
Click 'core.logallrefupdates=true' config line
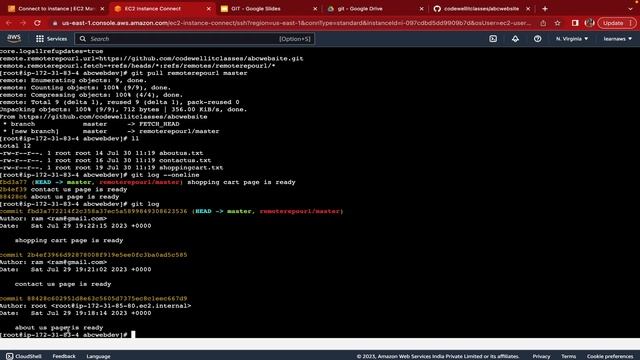(51, 51)
